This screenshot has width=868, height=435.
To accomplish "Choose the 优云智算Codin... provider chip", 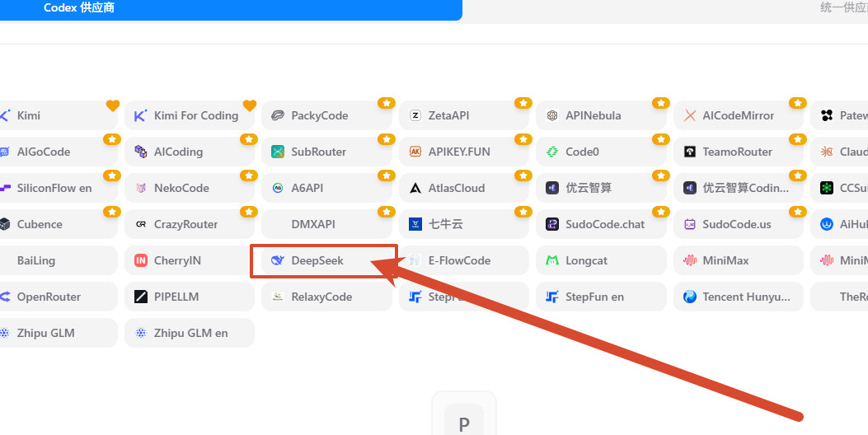I will click(739, 188).
